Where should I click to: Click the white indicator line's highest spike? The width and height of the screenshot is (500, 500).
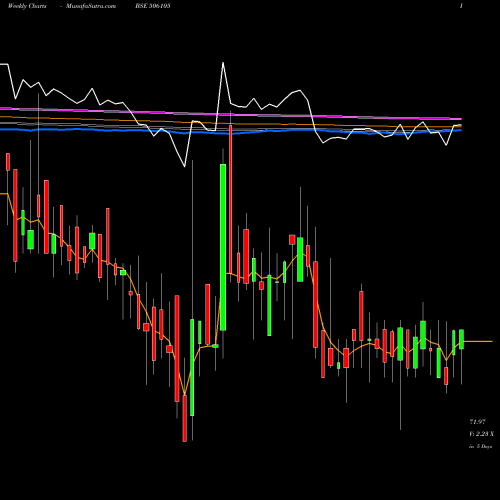223,63
